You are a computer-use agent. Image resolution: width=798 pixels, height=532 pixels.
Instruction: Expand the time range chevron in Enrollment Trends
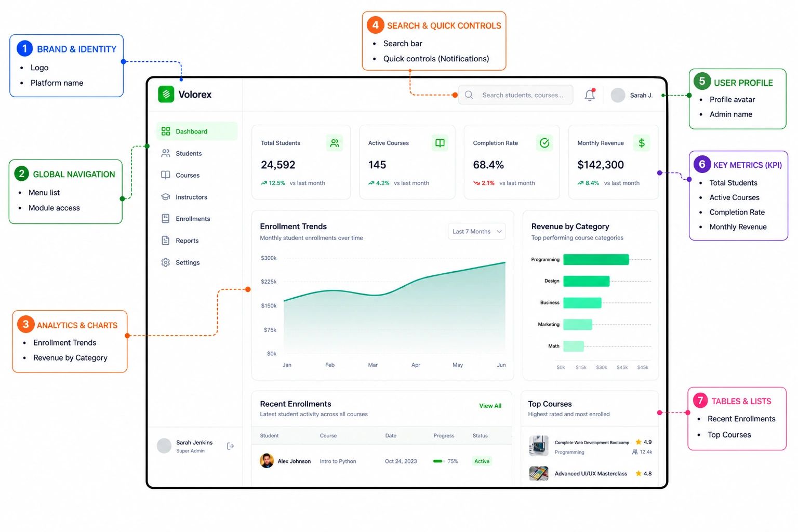(x=499, y=232)
